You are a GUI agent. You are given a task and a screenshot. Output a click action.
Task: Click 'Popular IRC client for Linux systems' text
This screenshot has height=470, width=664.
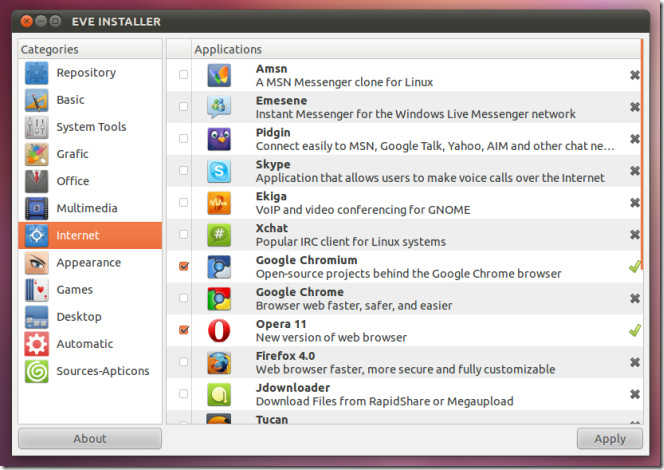coord(351,242)
